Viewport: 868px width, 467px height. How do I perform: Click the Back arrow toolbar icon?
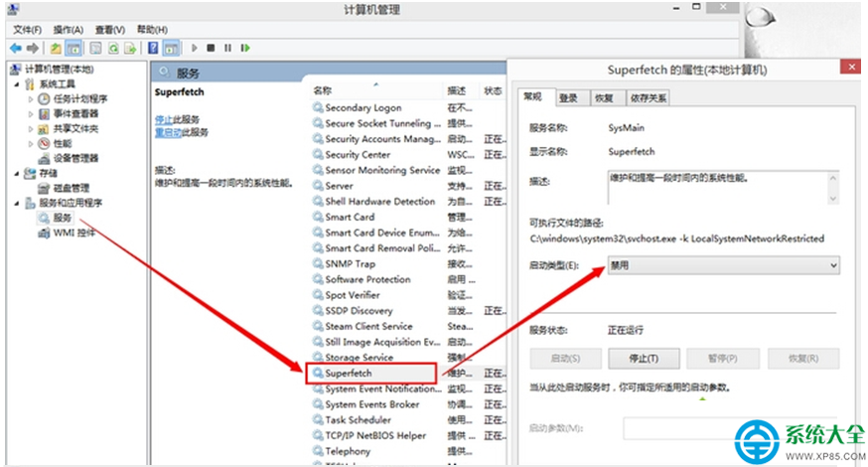(x=16, y=49)
